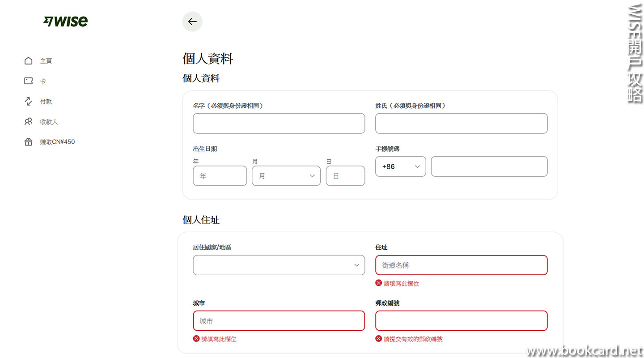Viewport: 644px width, 358px height.
Task: Focus the 名字 first name field
Action: coord(279,123)
